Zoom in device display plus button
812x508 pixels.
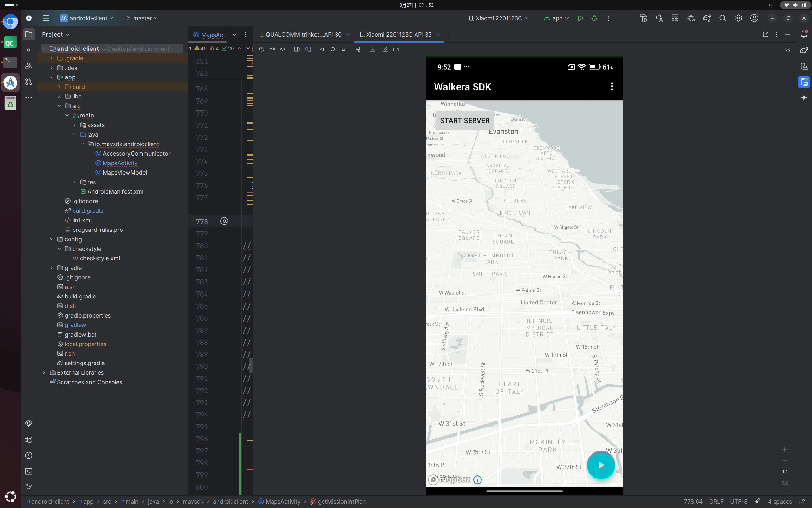tap(785, 450)
